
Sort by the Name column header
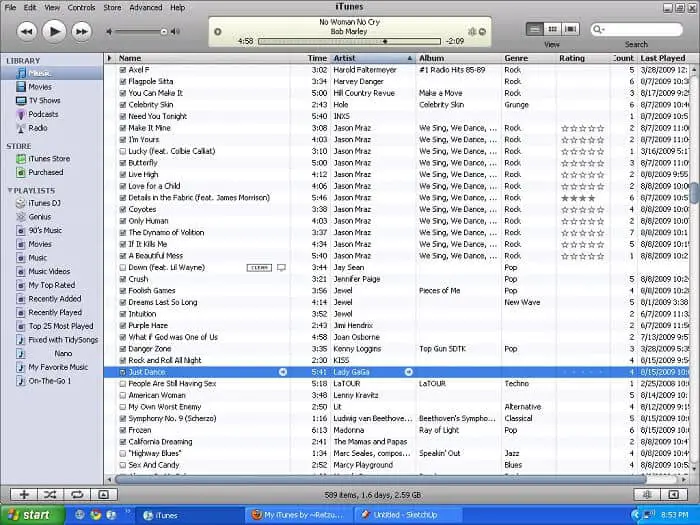point(203,58)
